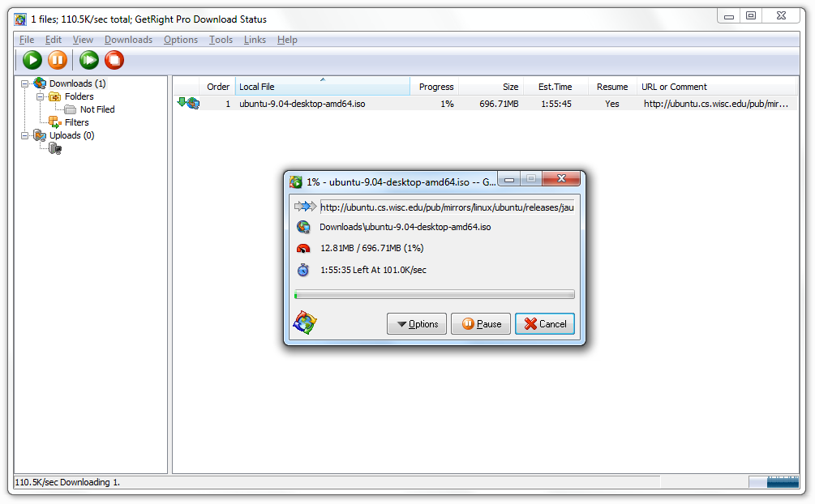Click the '12.81MB / 696.71MB (1%)' text

372,249
